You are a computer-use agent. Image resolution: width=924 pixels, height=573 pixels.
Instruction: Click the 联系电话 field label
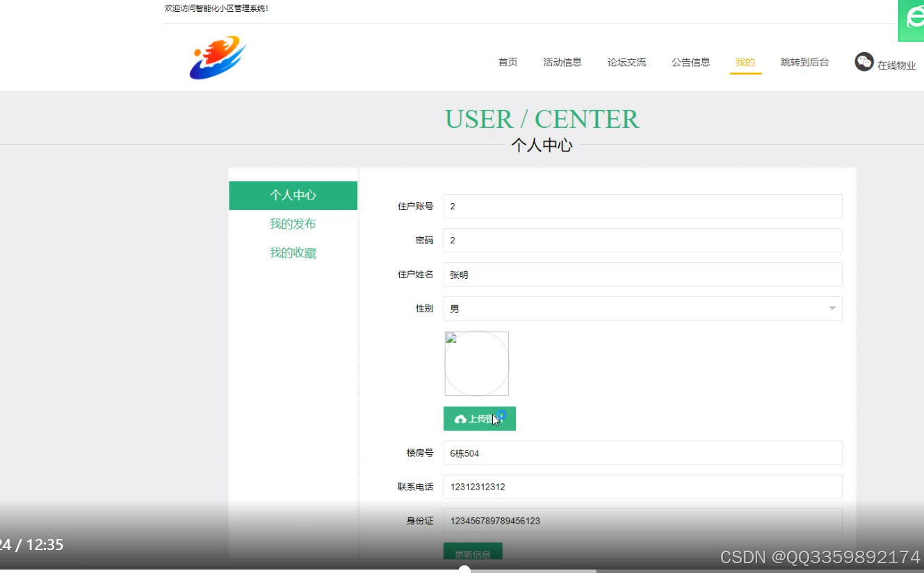pos(416,487)
